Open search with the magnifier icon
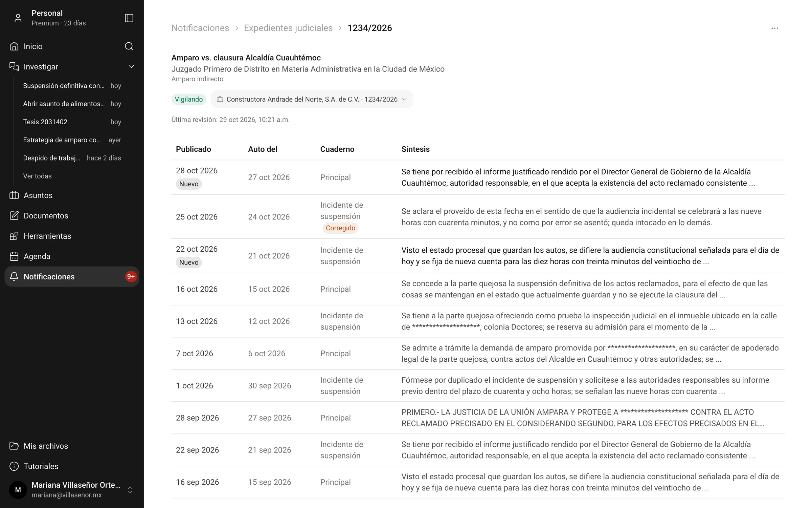The width and height of the screenshot is (812, 508). click(x=129, y=46)
